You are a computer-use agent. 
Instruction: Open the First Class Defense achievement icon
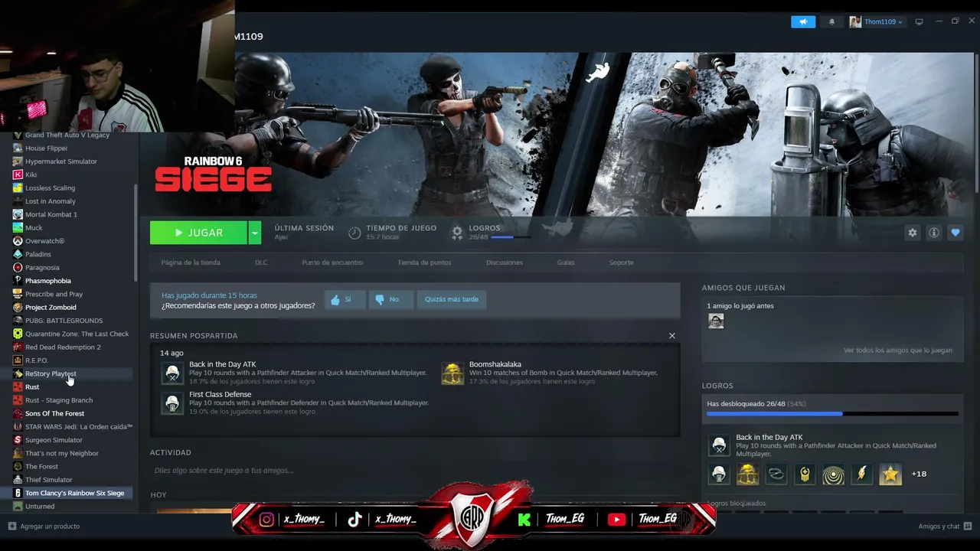tap(172, 403)
